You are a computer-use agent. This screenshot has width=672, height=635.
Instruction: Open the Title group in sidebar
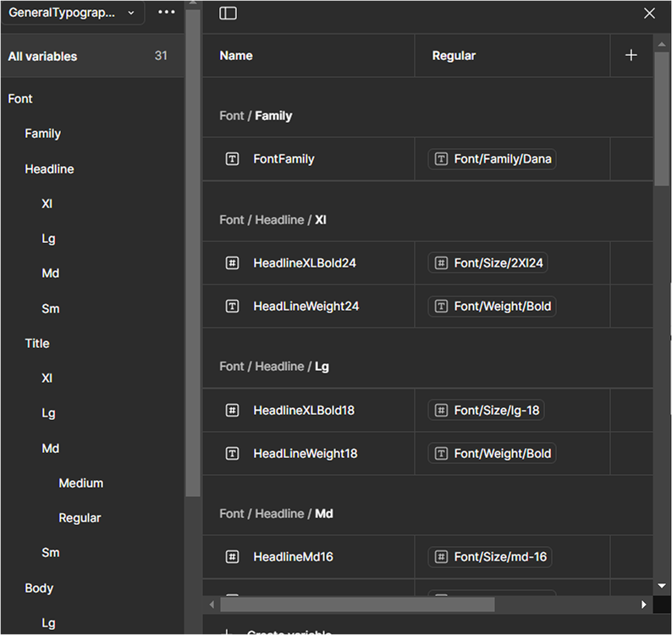pyautogui.click(x=37, y=344)
